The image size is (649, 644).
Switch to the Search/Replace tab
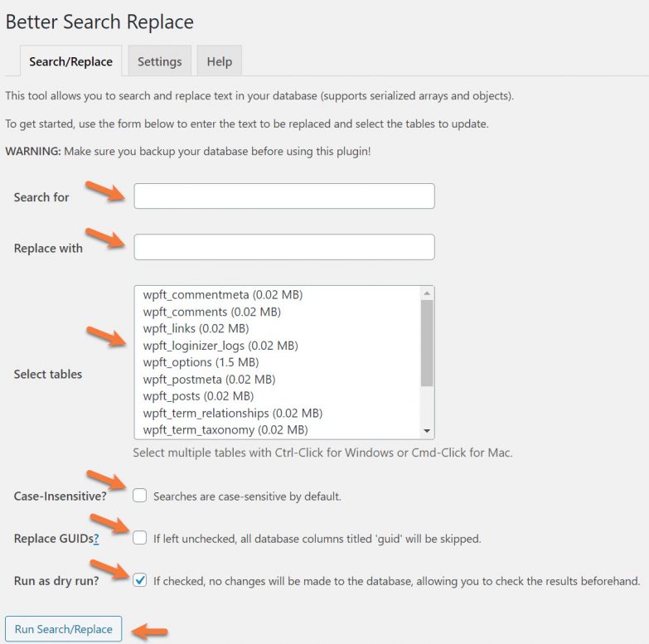click(70, 61)
